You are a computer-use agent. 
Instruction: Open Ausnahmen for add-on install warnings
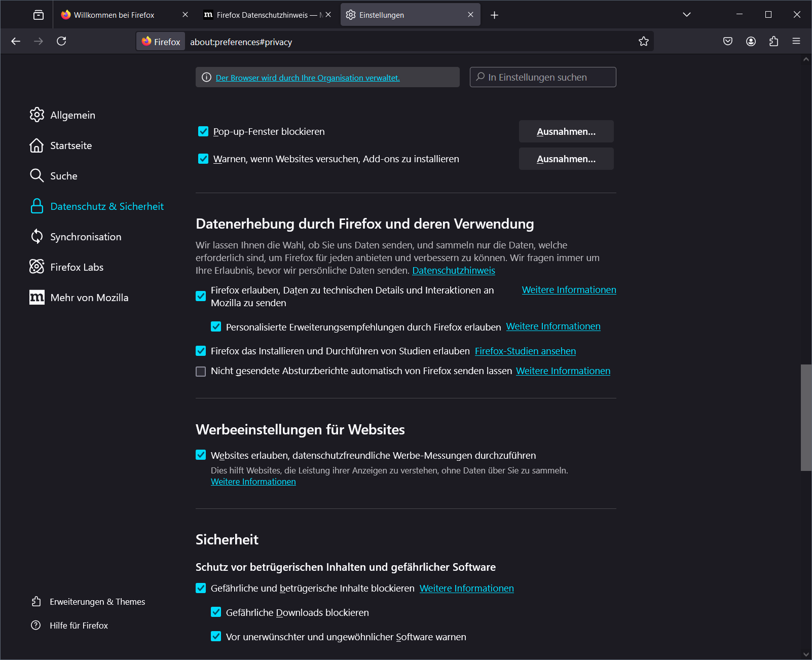566,159
